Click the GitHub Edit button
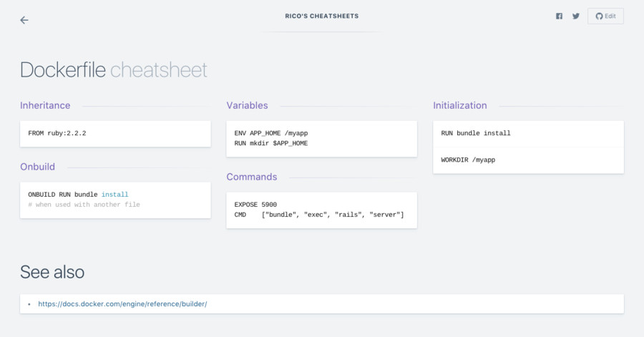The image size is (644, 337). (x=605, y=16)
